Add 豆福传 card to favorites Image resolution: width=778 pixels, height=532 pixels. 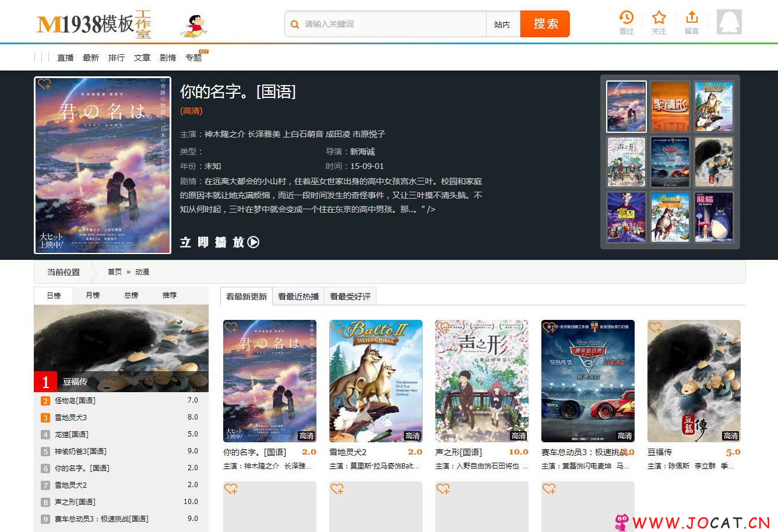pyautogui.click(x=656, y=327)
